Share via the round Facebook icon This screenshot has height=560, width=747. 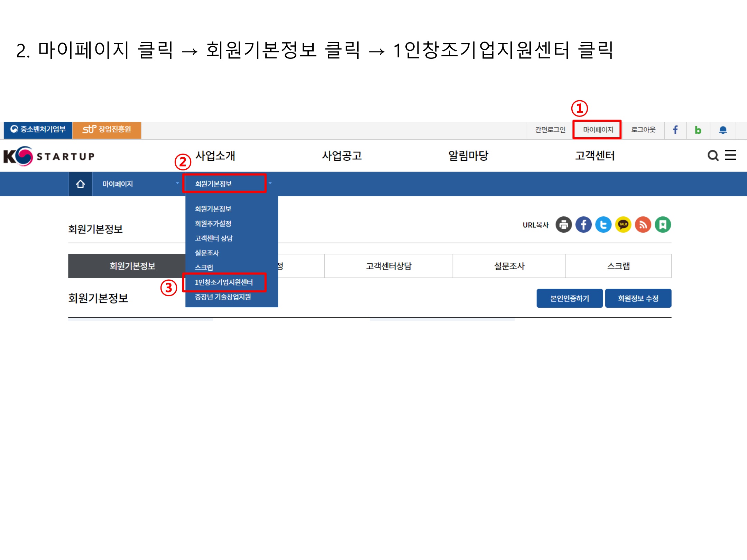point(583,225)
